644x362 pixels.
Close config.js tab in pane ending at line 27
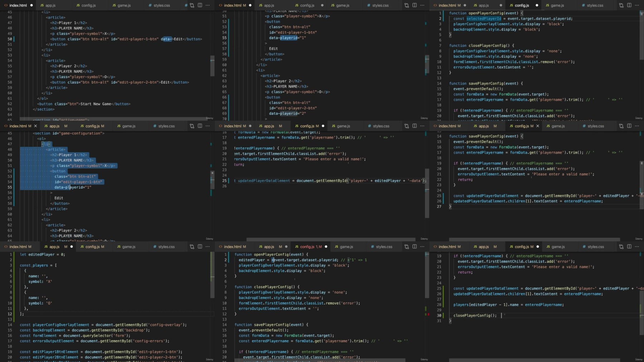click(537, 126)
